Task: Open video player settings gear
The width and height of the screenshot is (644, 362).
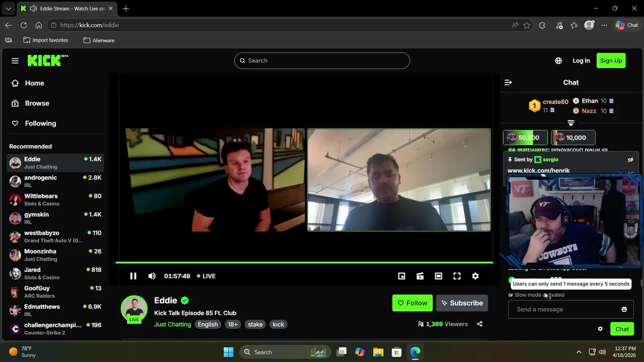Action: [x=475, y=276]
